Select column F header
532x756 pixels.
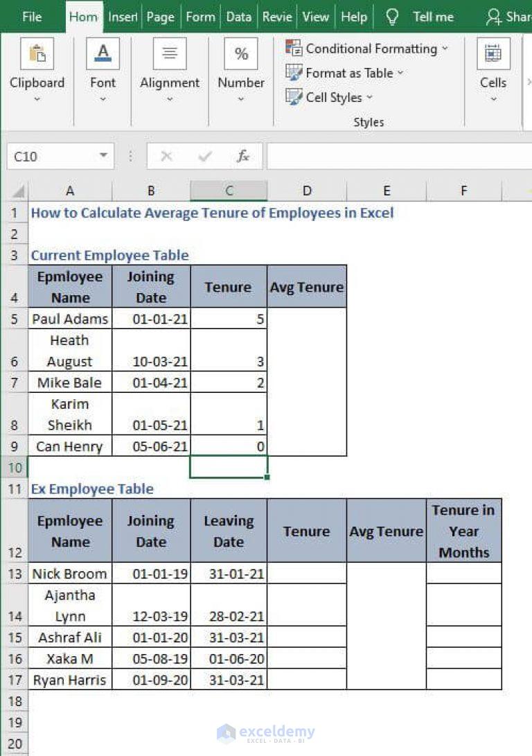(464, 191)
